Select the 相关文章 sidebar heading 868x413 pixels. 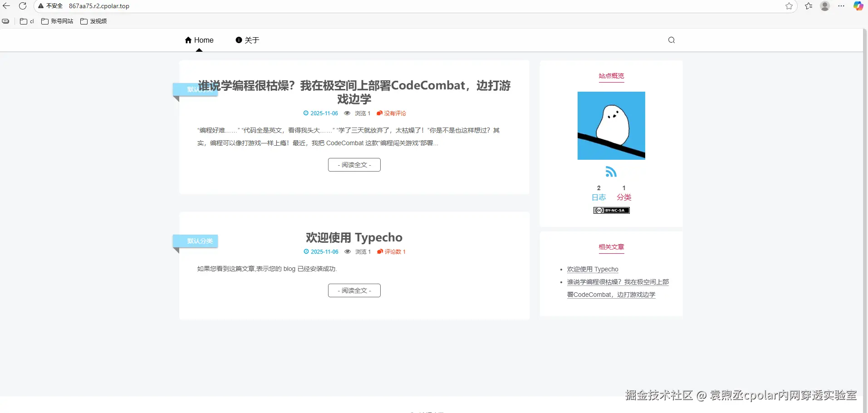click(611, 247)
